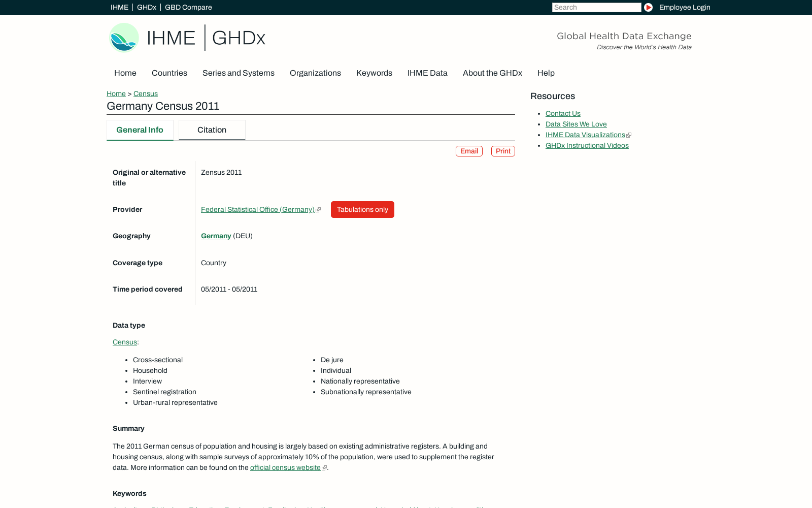Viewport: 812px width, 508px height.
Task: Open the Countries menu
Action: point(170,73)
